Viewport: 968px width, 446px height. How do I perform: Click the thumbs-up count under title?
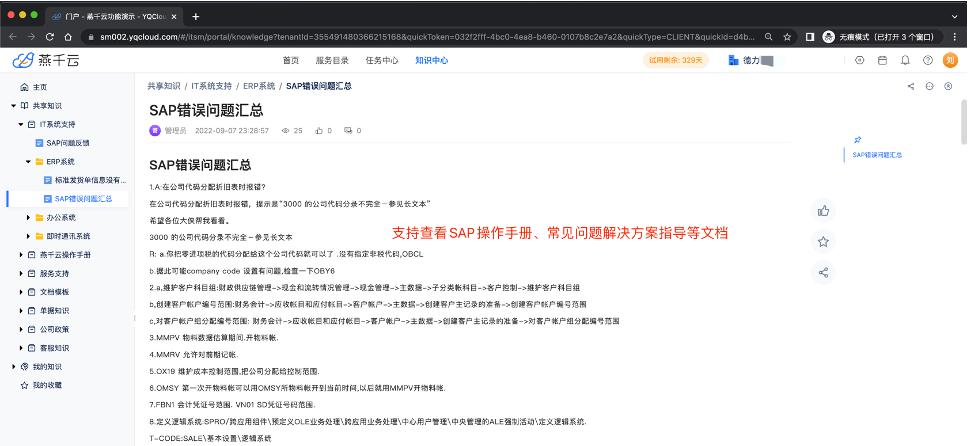323,130
